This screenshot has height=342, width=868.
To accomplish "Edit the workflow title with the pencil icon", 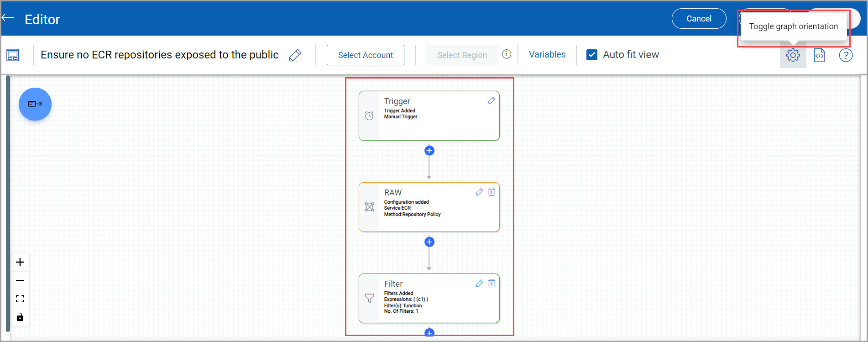I will pos(295,55).
